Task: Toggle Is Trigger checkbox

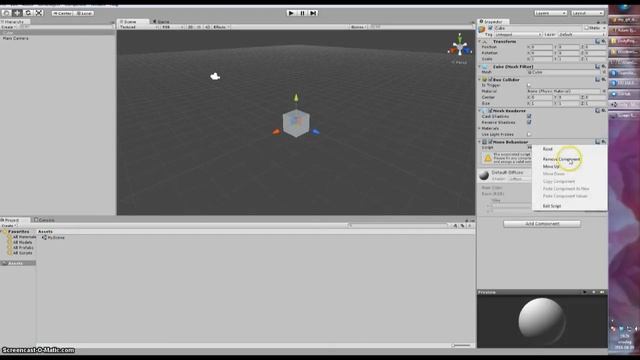Action: coord(529,85)
